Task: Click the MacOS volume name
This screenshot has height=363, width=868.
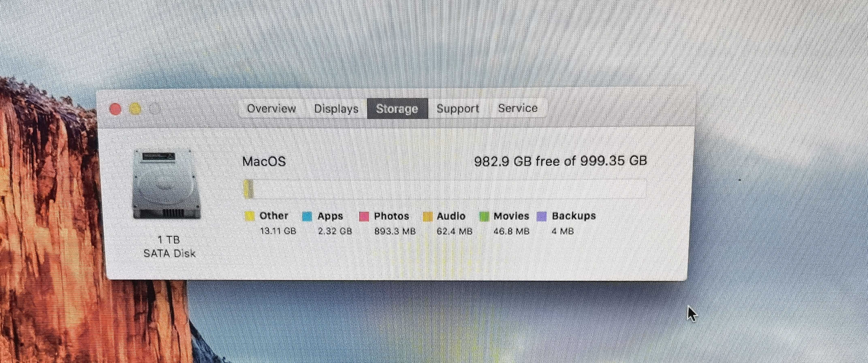Action: click(x=264, y=162)
